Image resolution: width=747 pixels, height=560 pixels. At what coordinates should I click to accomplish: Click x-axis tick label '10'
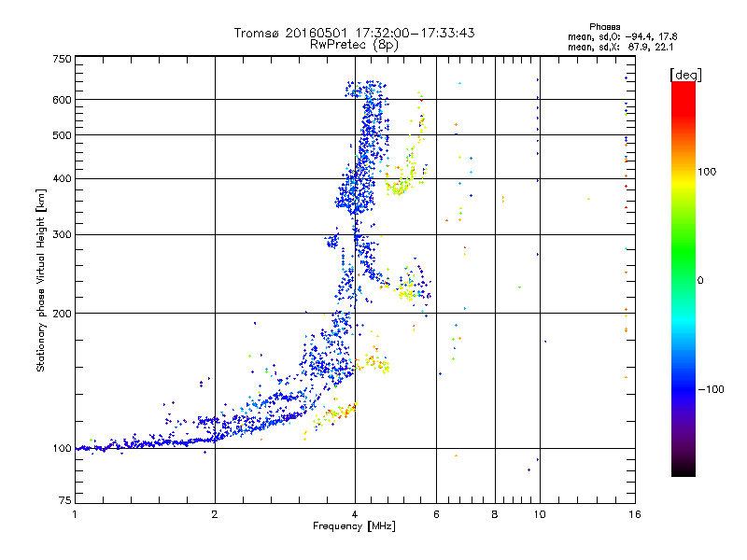pos(540,514)
